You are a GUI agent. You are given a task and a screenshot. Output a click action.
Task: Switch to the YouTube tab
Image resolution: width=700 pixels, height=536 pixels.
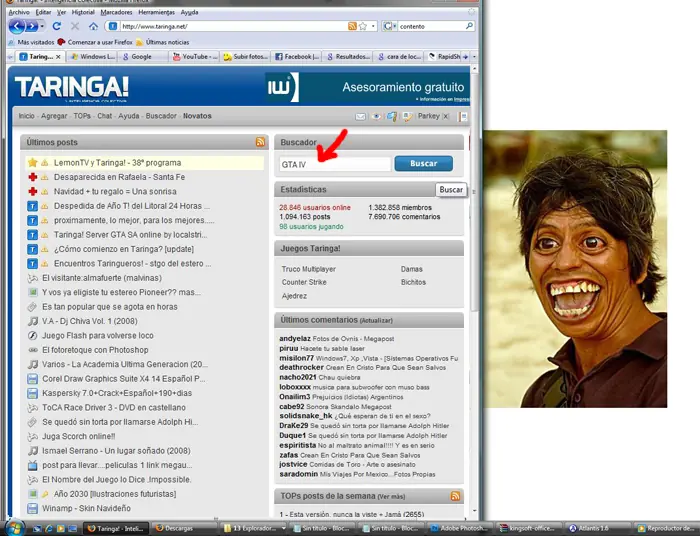[195, 57]
